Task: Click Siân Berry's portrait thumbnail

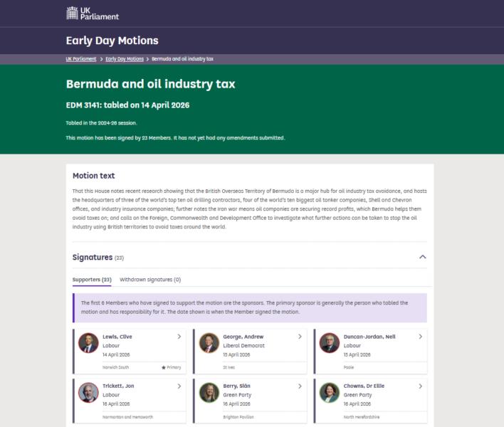Action: coord(209,393)
